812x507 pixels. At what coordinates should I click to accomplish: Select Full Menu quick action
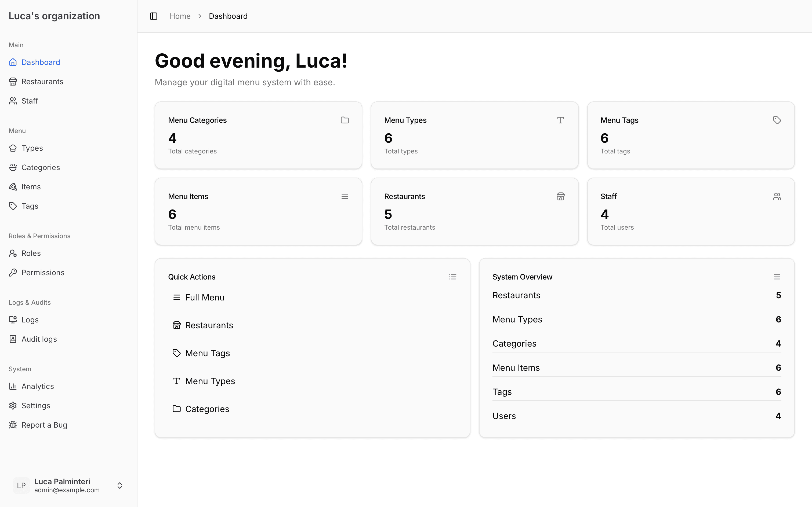click(x=205, y=297)
